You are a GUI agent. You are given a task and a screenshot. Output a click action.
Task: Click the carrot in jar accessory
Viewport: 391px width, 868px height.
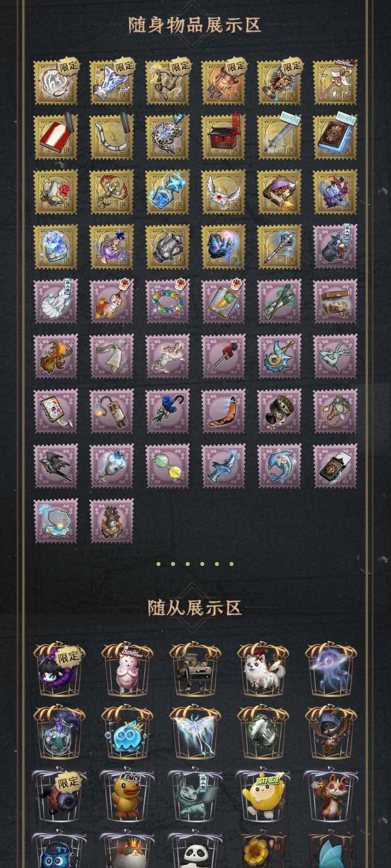[x=223, y=302]
